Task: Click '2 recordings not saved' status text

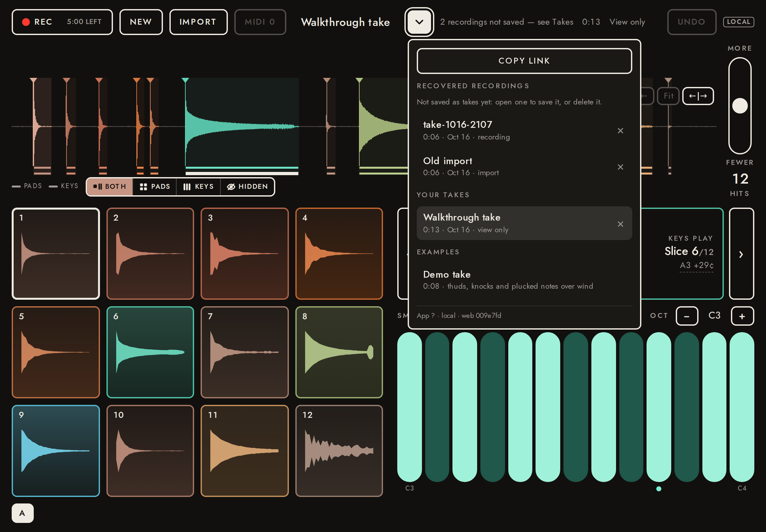Action: pos(507,22)
